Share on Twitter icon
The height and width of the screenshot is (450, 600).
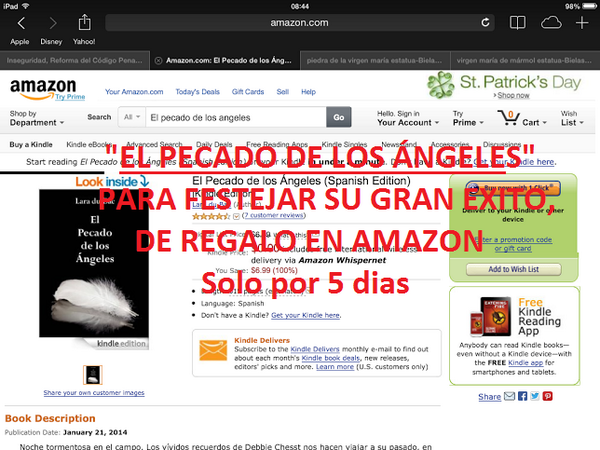535,396
